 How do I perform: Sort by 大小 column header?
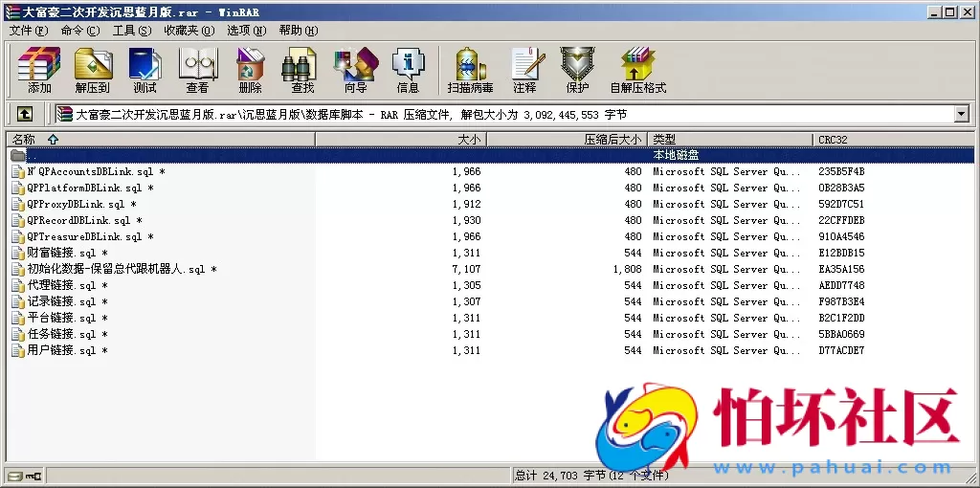click(x=401, y=140)
